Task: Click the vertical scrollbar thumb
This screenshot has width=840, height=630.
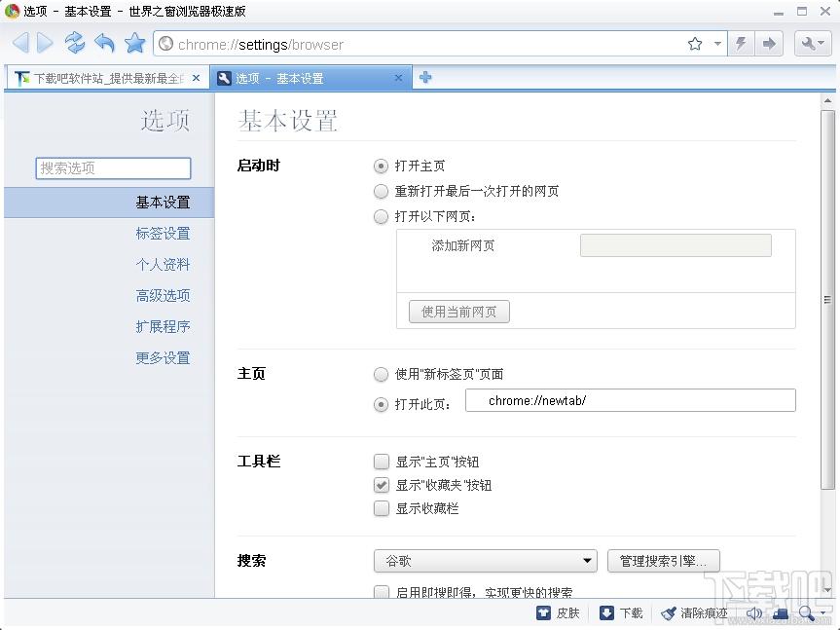Action: click(x=827, y=299)
